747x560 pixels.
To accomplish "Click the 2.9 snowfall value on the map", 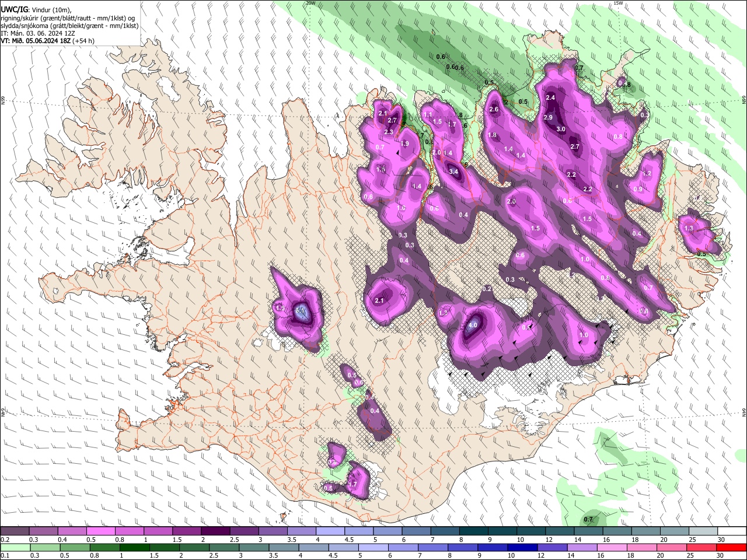I will [548, 117].
